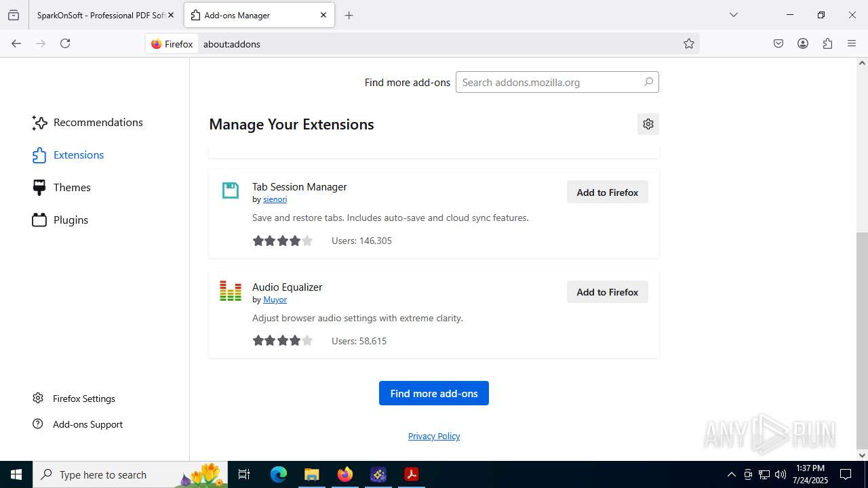
Task: Open Add-ons Support link
Action: 77,424
